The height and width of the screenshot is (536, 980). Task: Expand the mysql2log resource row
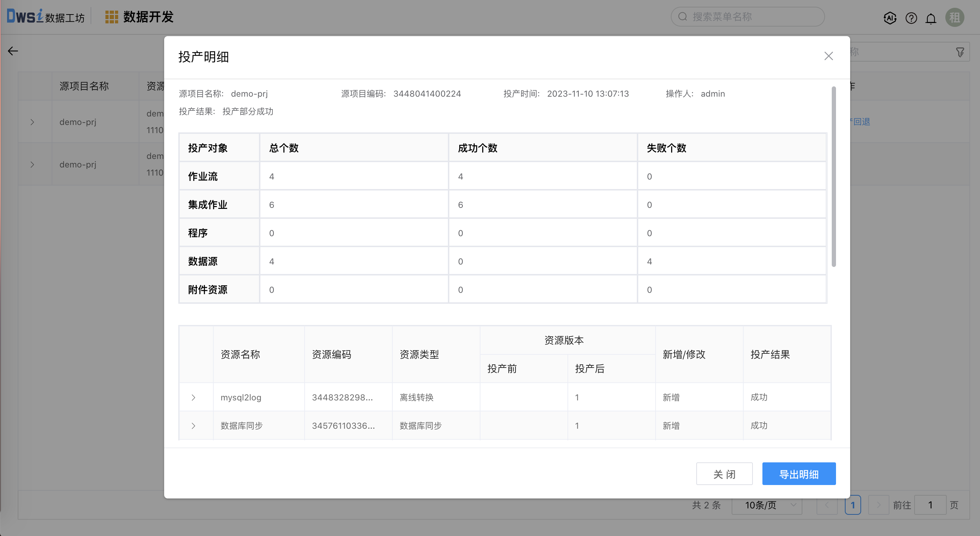point(193,398)
